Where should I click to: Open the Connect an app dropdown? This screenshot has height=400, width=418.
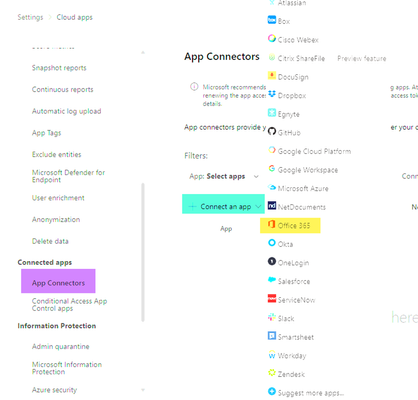click(x=223, y=204)
